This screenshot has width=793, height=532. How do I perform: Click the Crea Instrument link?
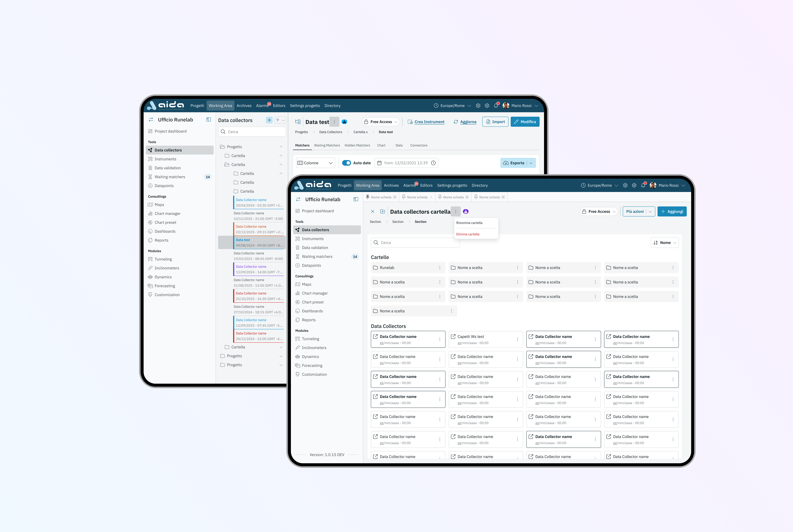coord(426,122)
